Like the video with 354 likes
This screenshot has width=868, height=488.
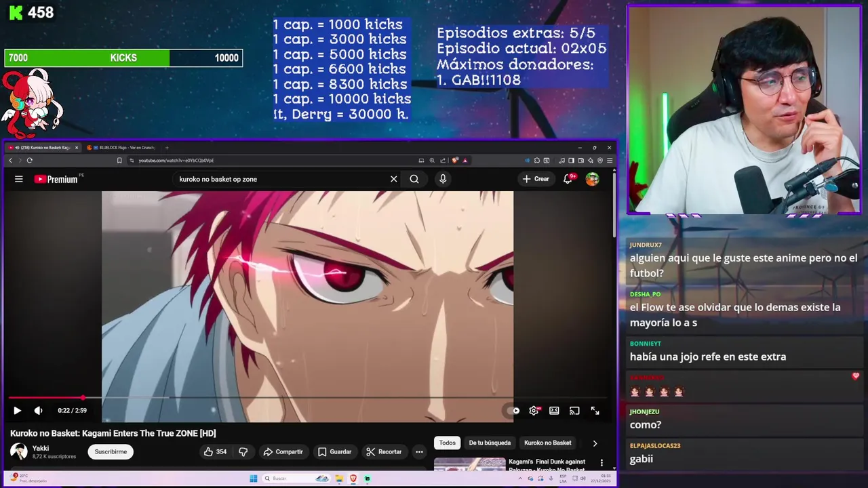click(215, 451)
